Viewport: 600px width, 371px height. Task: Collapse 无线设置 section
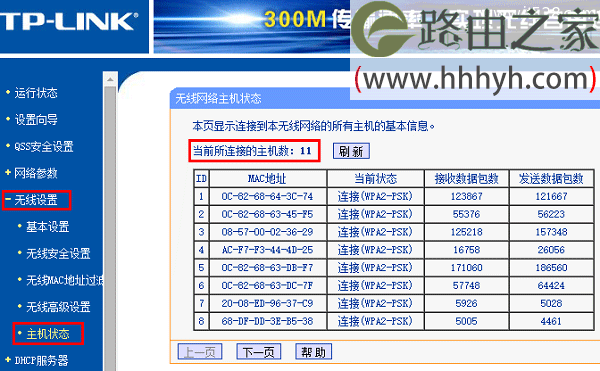[36, 200]
